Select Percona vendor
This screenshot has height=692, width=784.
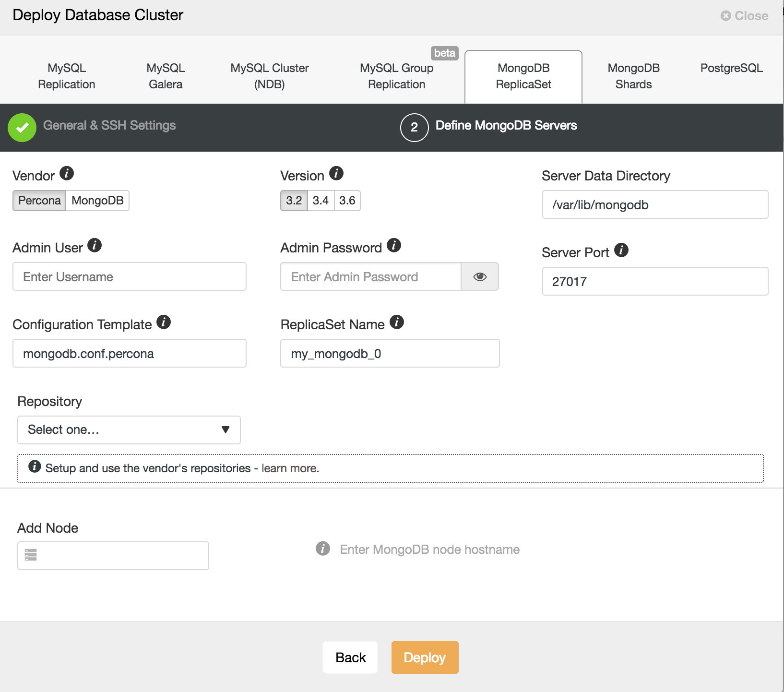tap(39, 201)
